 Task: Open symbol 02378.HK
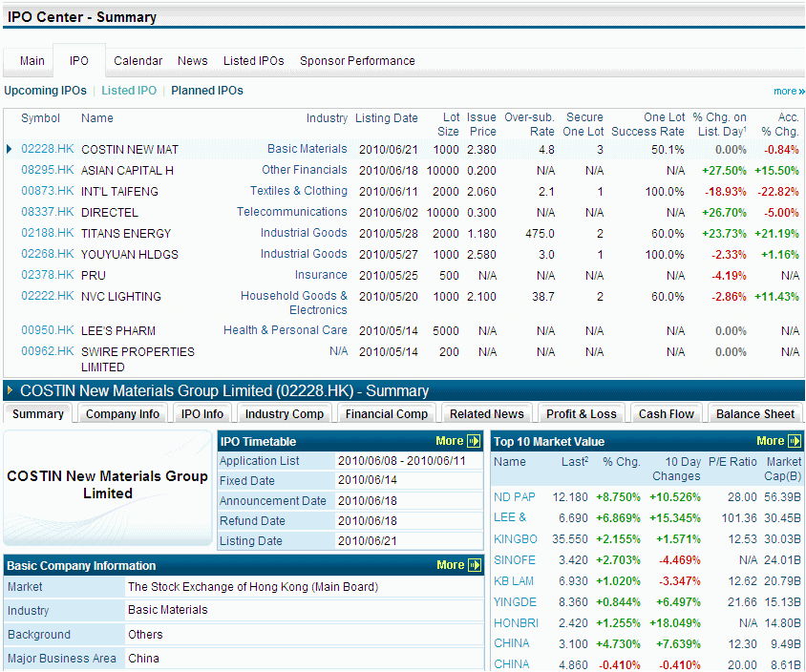48,275
